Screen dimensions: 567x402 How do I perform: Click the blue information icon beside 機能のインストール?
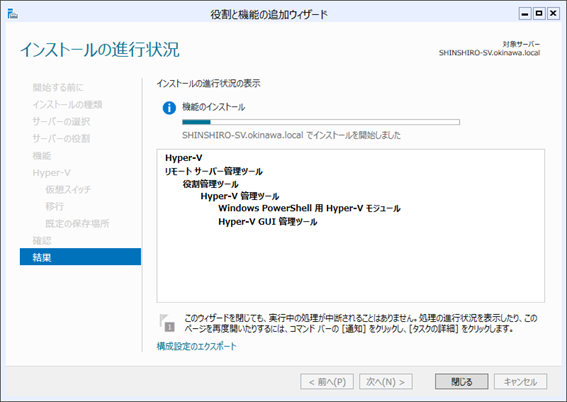pyautogui.click(x=169, y=108)
